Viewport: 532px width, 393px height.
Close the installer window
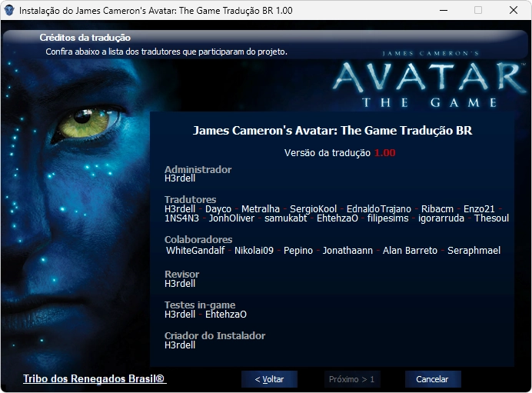pos(514,10)
